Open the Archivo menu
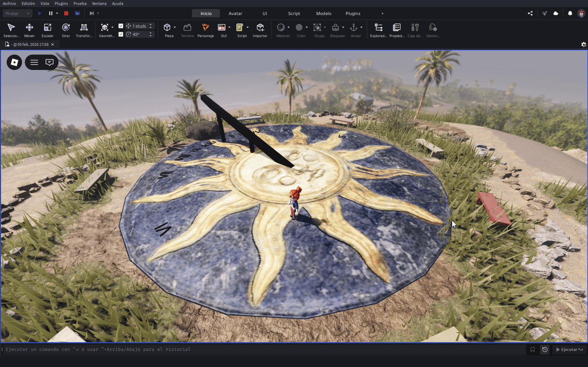The height and width of the screenshot is (367, 588). 9,4
